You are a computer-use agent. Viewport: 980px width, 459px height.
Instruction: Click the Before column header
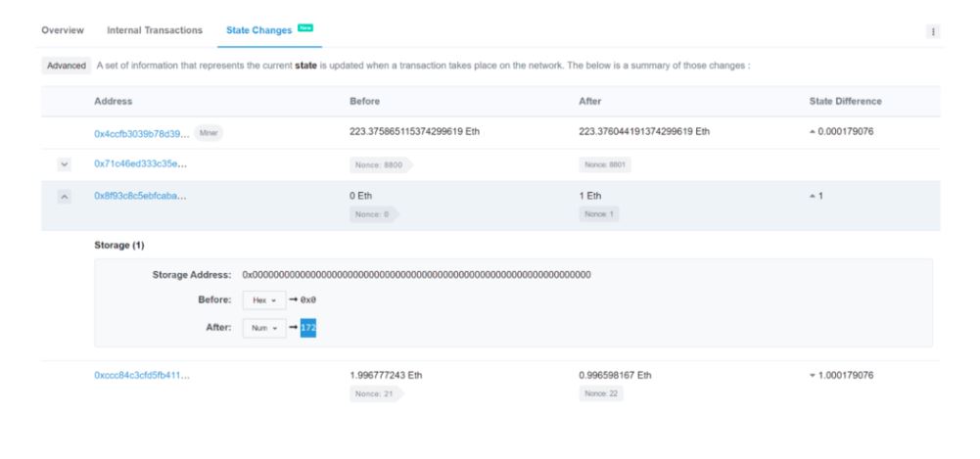point(364,101)
